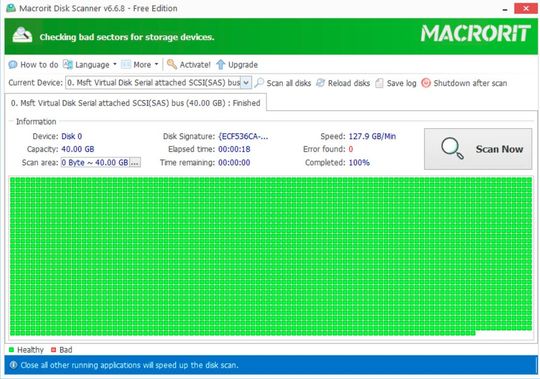The image size is (540, 379).
Task: Click the Activate! label
Action: [x=195, y=65]
